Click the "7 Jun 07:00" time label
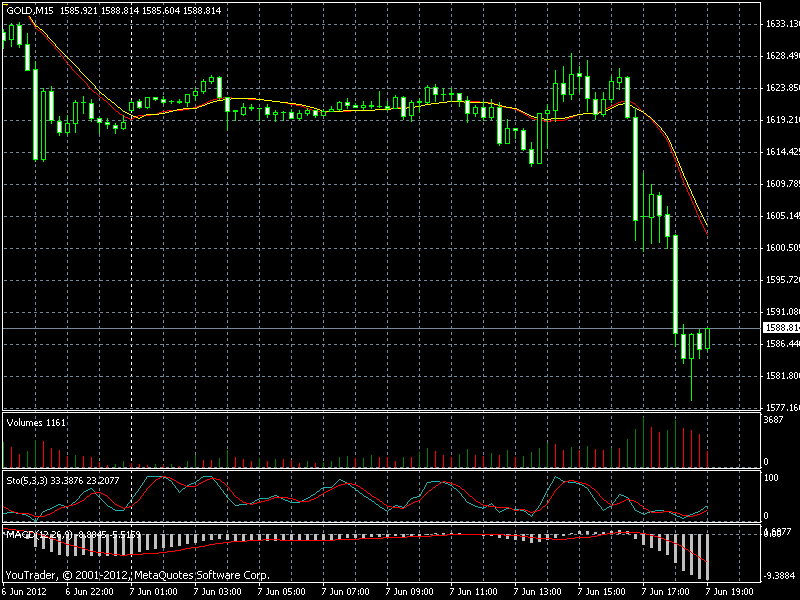800x600 pixels. (345, 592)
